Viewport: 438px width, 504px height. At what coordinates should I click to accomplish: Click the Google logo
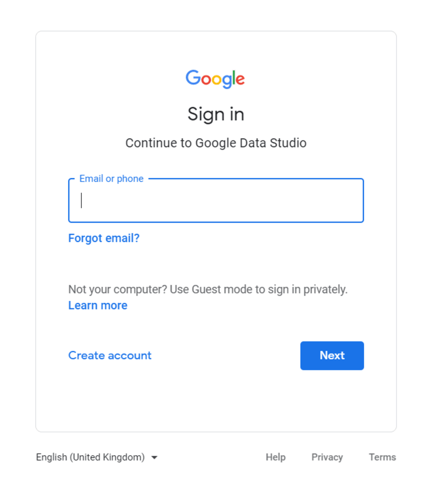pyautogui.click(x=215, y=78)
